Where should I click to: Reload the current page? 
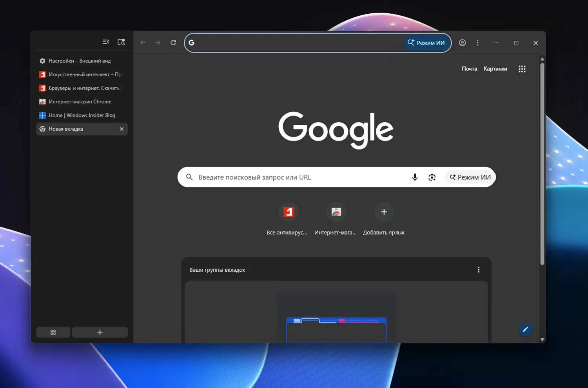click(x=173, y=43)
